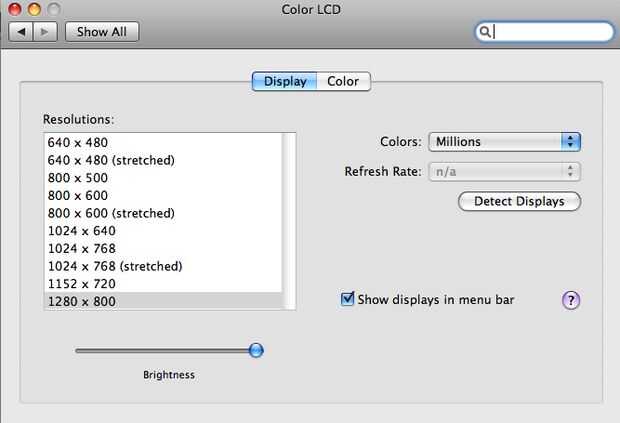Minimize the Color LCD window

[34, 10]
